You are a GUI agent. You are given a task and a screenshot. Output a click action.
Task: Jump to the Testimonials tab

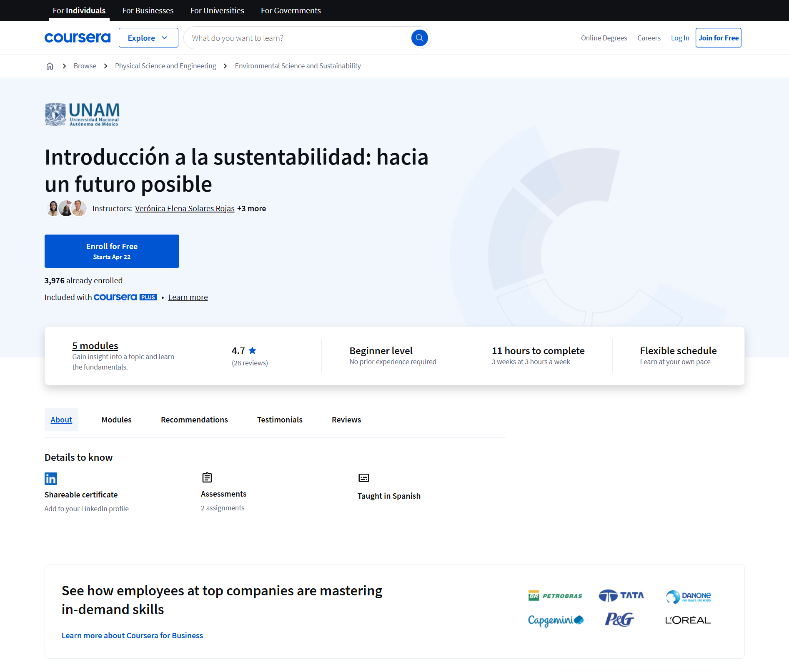pos(280,420)
